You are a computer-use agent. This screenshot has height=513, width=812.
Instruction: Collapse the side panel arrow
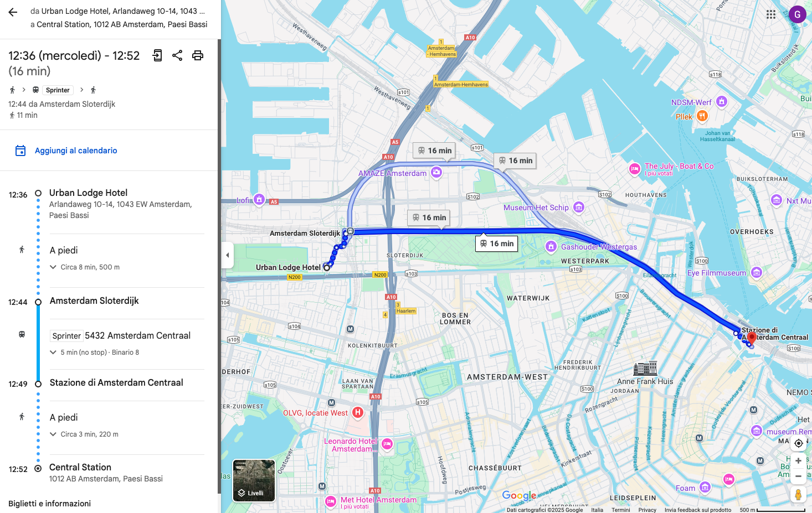coord(227,255)
